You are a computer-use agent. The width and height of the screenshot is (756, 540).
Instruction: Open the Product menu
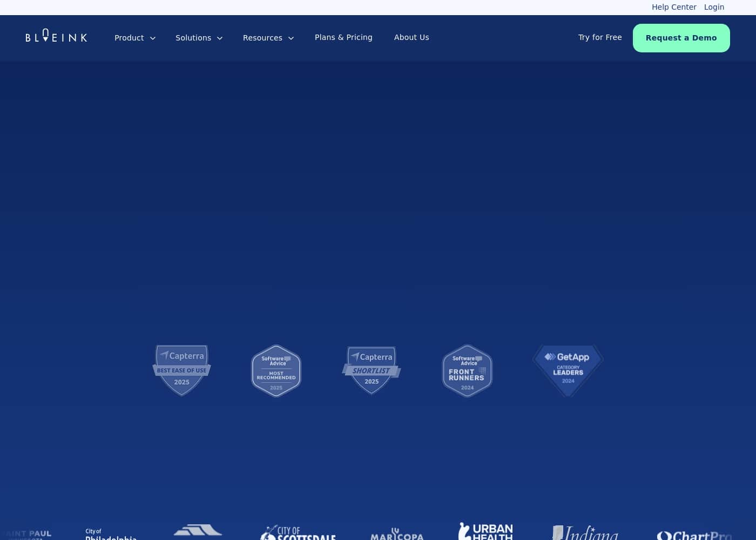coord(129,38)
